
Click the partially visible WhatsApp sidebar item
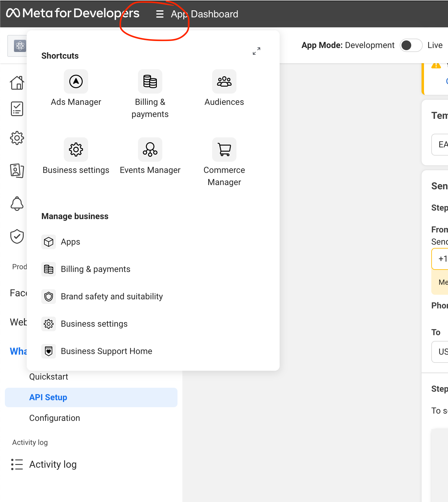tap(18, 351)
